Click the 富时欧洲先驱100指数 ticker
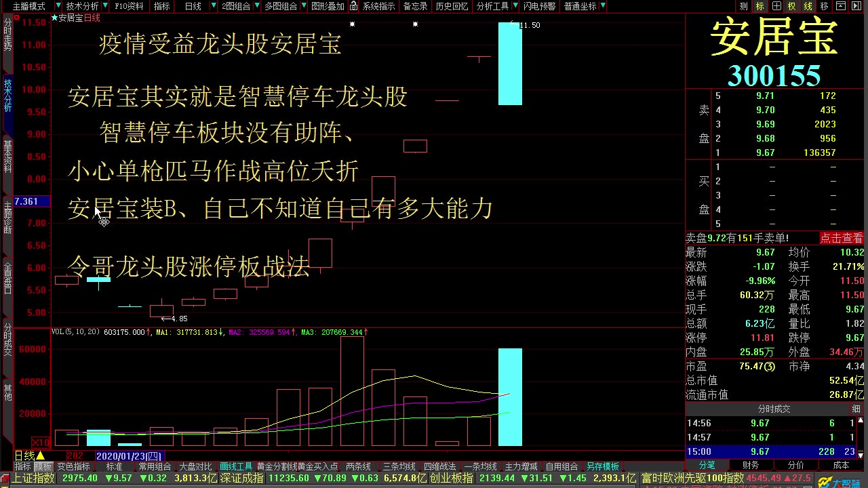The height and width of the screenshot is (488, 868). (692, 478)
